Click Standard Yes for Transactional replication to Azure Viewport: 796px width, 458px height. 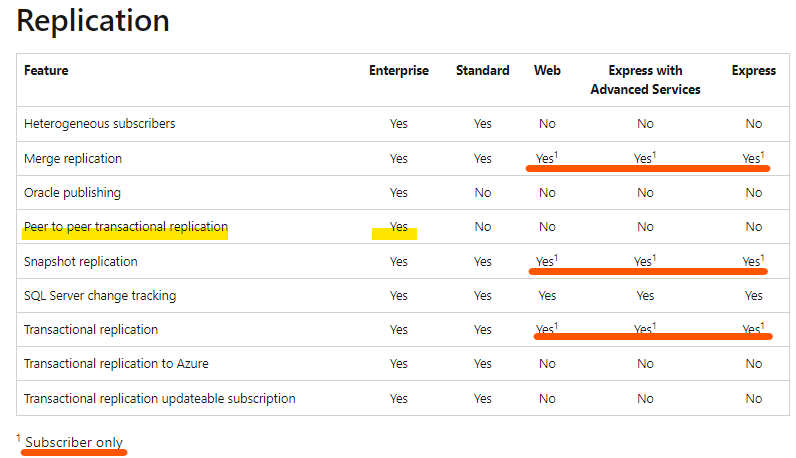coord(483,364)
